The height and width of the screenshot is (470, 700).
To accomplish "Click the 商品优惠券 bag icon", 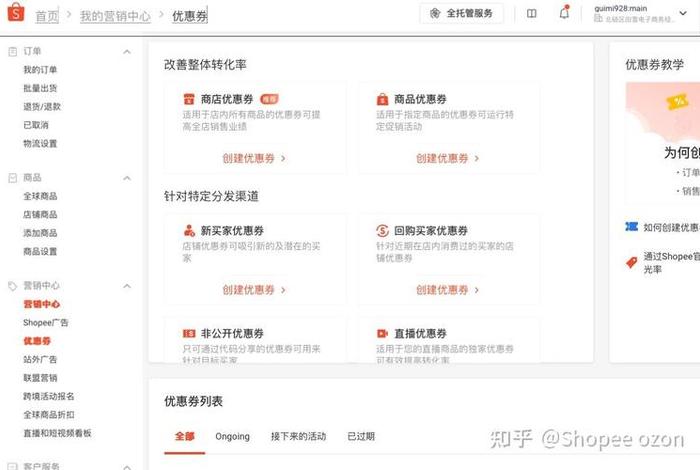I will point(383,99).
